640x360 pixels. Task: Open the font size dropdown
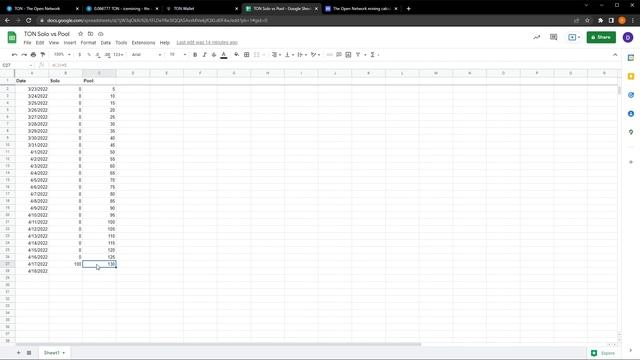tap(178, 55)
